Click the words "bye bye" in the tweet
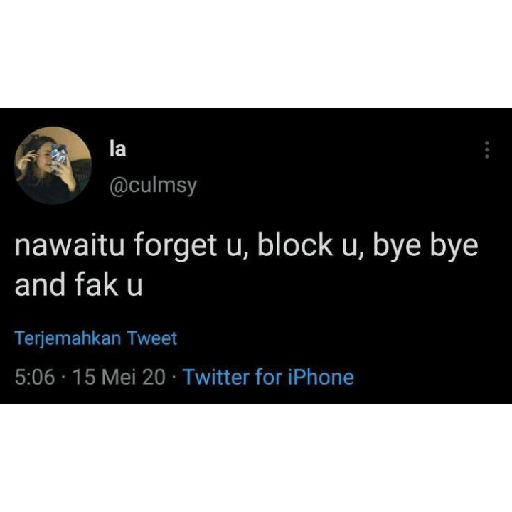The image size is (512, 512). point(426,247)
